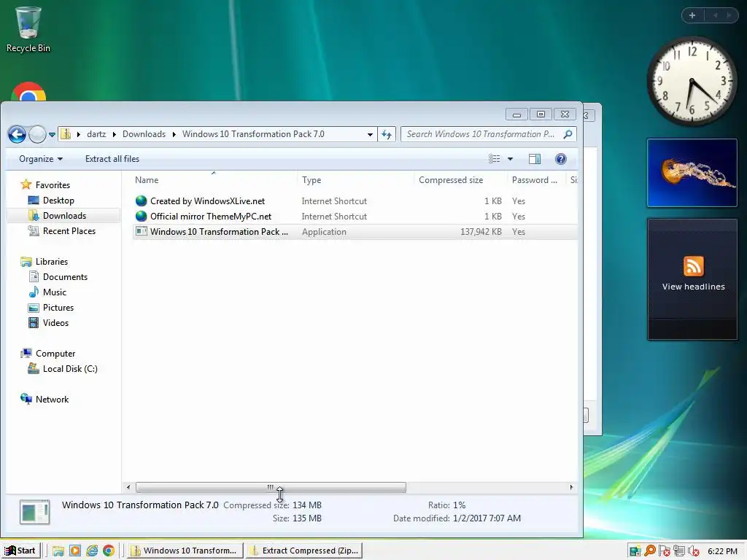Expand the arrow after dartz breadcrumb
This screenshot has height=560, width=747.
click(x=115, y=135)
